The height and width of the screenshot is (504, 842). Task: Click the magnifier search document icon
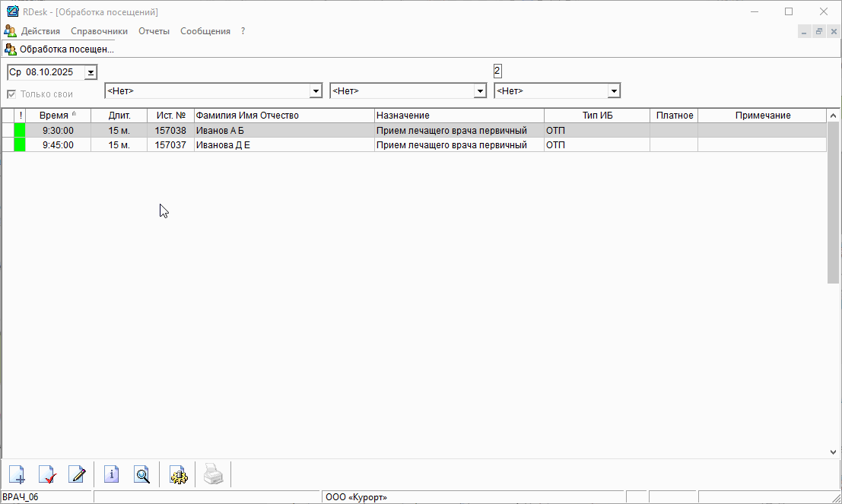[x=141, y=475]
